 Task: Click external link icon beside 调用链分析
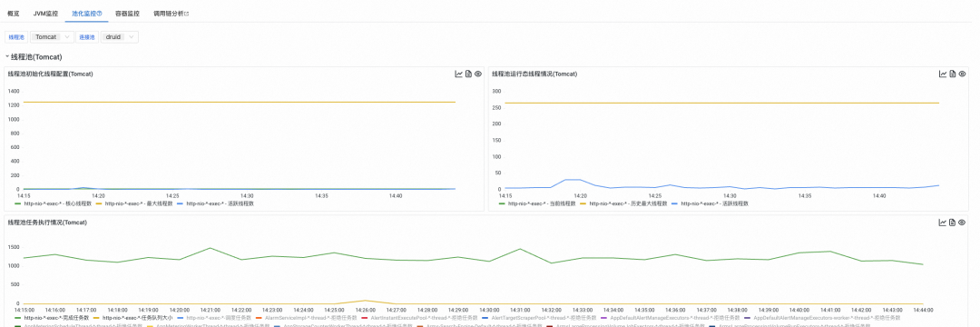186,13
